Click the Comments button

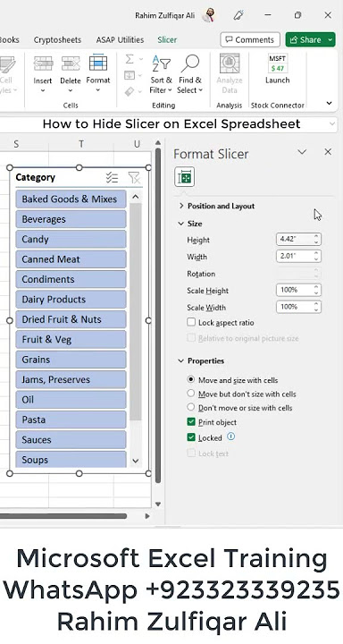tap(250, 40)
